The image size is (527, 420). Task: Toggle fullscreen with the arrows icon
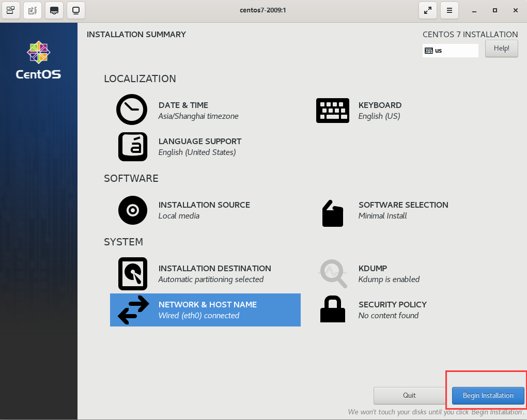tap(427, 10)
